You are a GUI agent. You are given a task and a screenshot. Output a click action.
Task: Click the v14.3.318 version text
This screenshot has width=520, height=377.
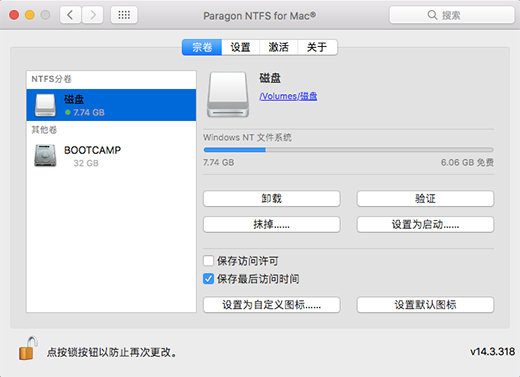(x=492, y=352)
